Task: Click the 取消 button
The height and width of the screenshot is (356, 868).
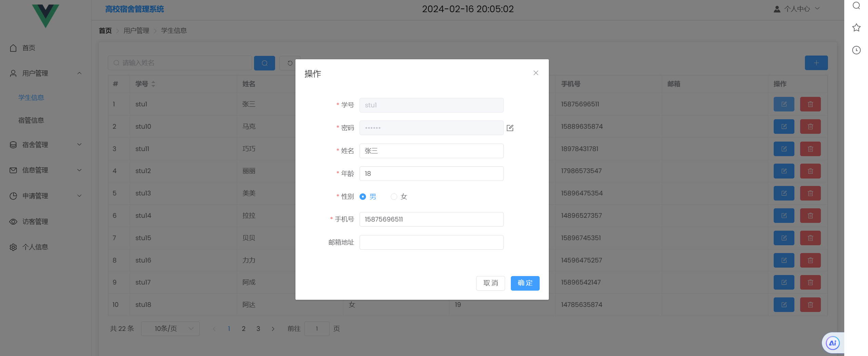Action: [490, 283]
